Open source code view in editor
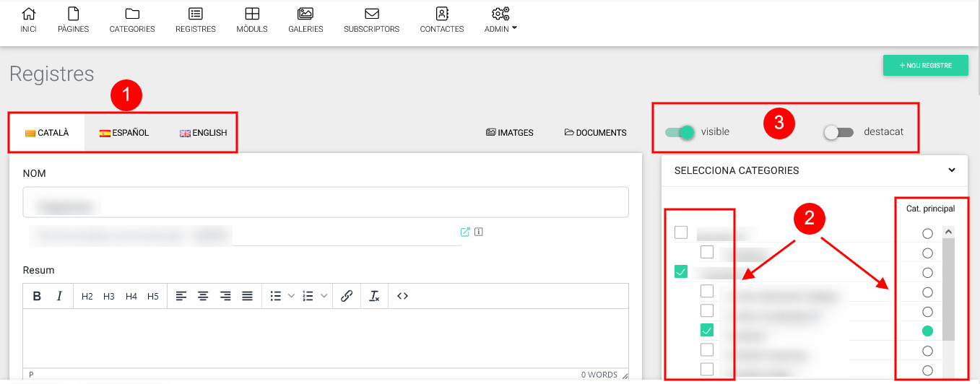The width and height of the screenshot is (980, 384). pos(403,296)
